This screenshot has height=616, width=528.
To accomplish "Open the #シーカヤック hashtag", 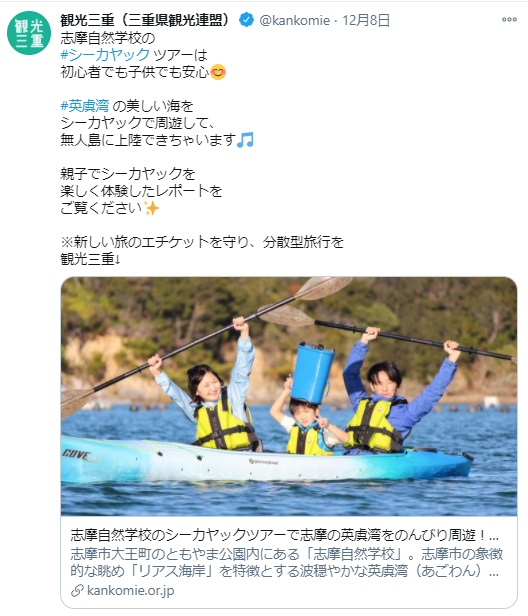I will 105,55.
